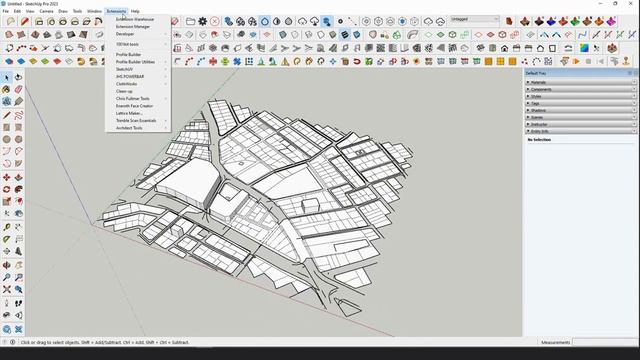This screenshot has height=360, width=640.
Task: Click the red magnet icon
Action: pos(357,62)
